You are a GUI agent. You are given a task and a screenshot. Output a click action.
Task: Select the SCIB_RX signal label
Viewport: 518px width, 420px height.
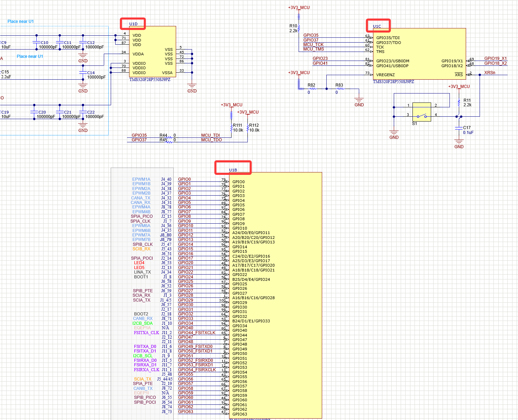[x=141, y=249]
